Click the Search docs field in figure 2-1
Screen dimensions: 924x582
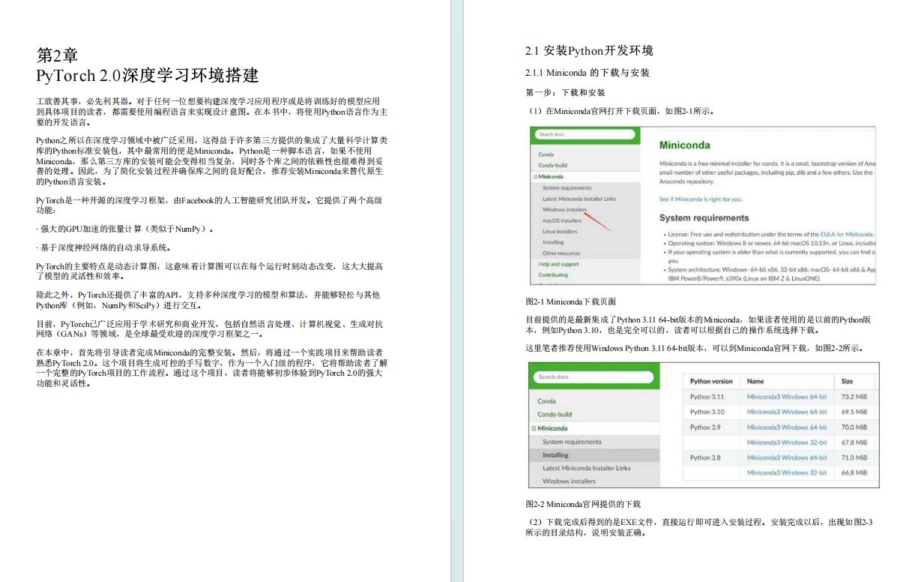(x=586, y=135)
